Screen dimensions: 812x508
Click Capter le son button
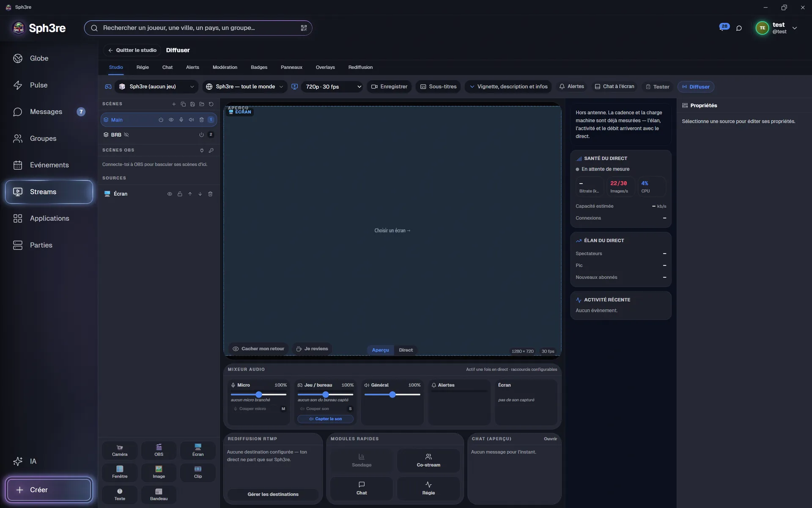click(325, 419)
